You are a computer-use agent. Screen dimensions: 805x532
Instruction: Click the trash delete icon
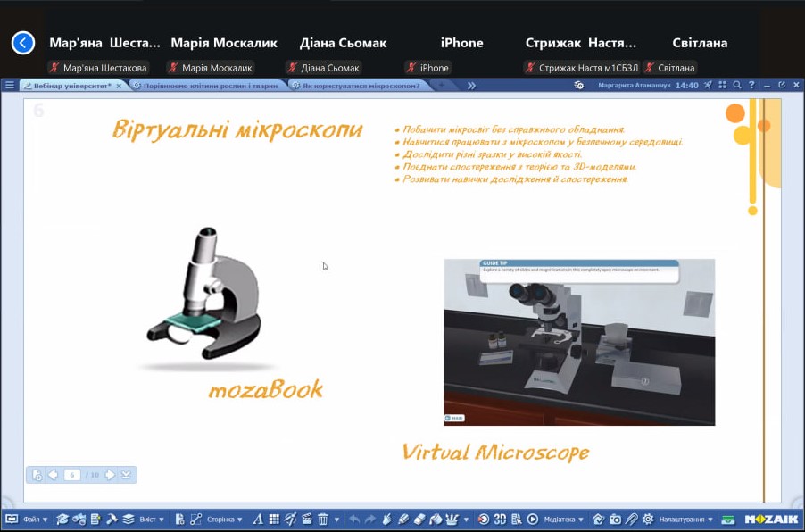[x=323, y=519]
